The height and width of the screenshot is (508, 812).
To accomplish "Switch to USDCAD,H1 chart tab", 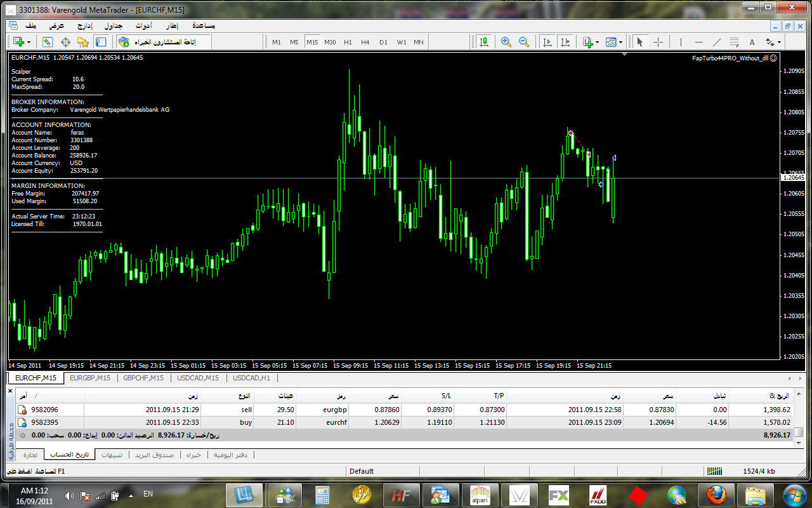I will 251,378.
